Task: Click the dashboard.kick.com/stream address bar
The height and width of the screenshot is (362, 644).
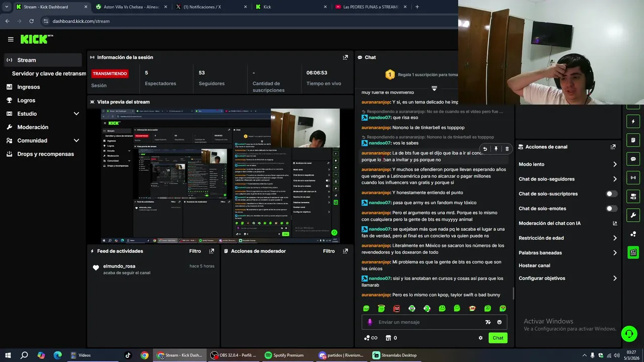Action: 81,21
